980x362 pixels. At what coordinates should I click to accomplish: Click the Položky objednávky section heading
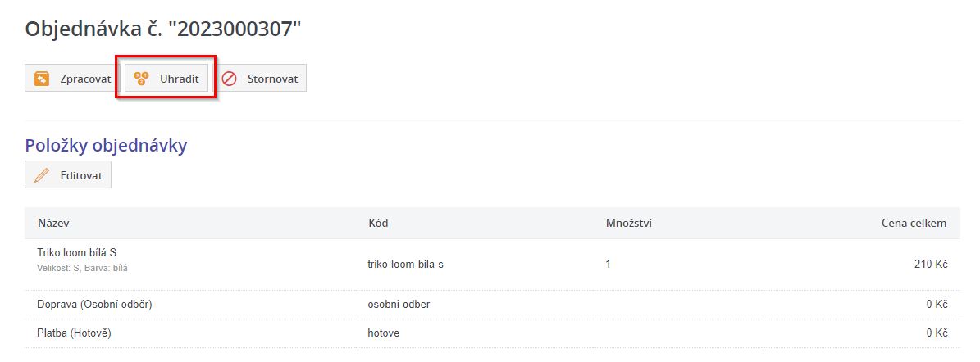[107, 146]
